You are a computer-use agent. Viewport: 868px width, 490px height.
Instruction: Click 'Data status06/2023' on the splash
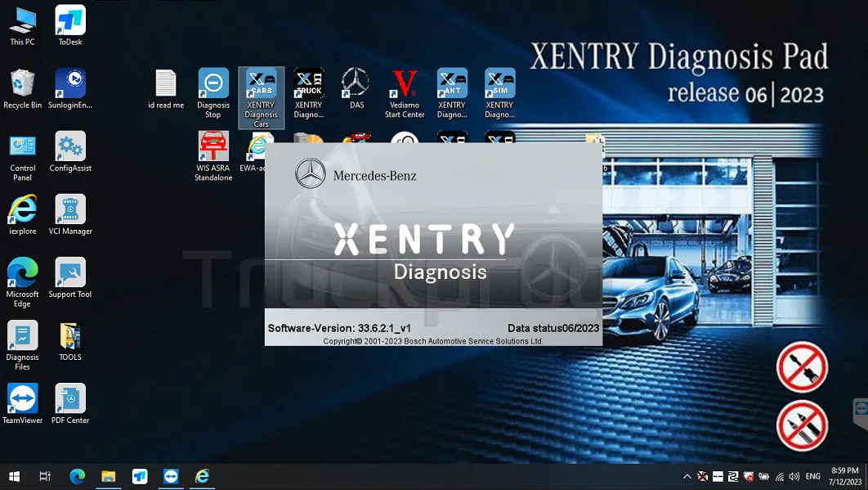tap(553, 328)
